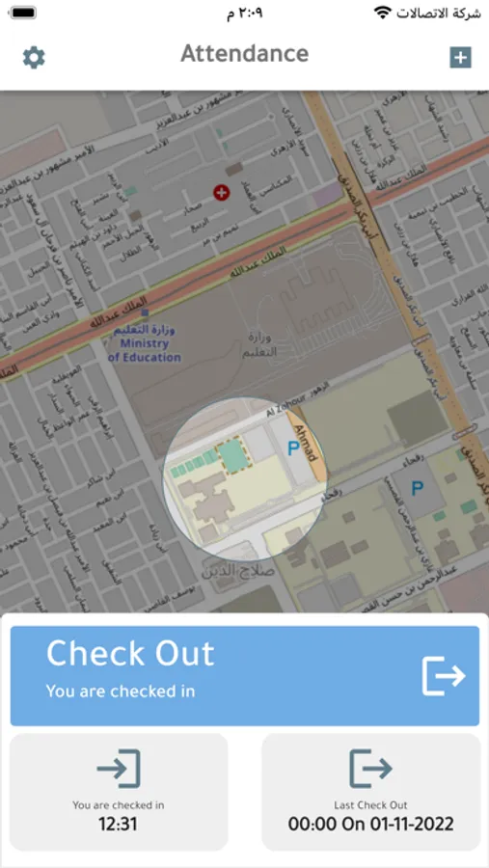Tap the red hospital cross marker
Viewport: 489px width, 868px height.
click(222, 193)
